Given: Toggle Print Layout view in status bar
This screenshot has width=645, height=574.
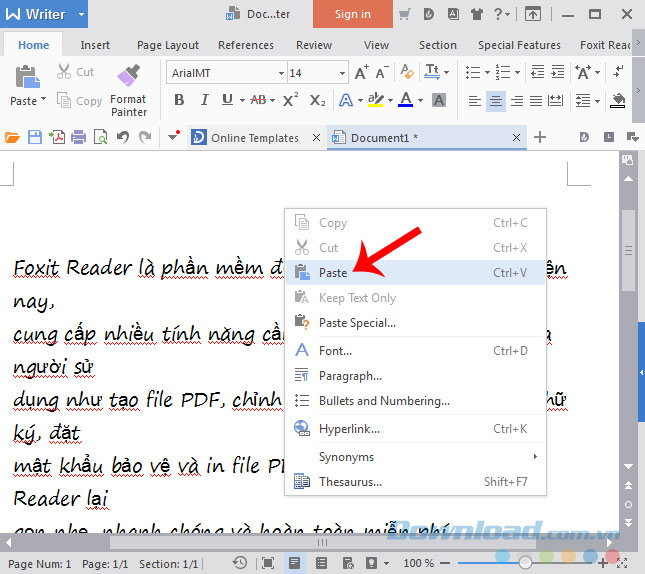Looking at the screenshot, I should [x=295, y=563].
